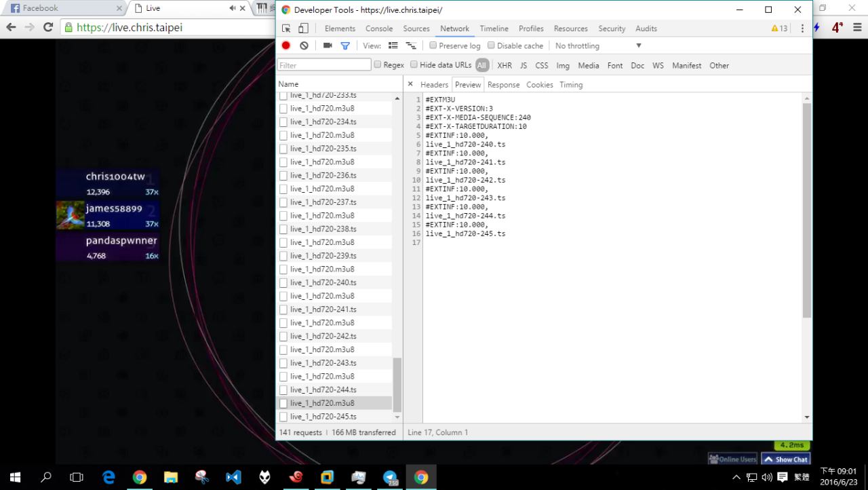Switch to the Console panel tab

click(x=379, y=29)
